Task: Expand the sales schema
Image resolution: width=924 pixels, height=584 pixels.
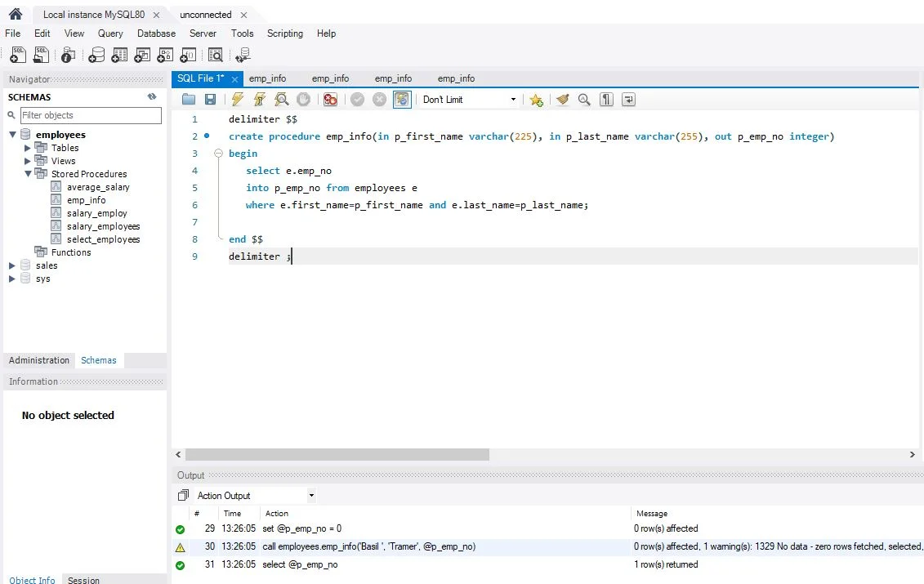Action: (x=12, y=265)
